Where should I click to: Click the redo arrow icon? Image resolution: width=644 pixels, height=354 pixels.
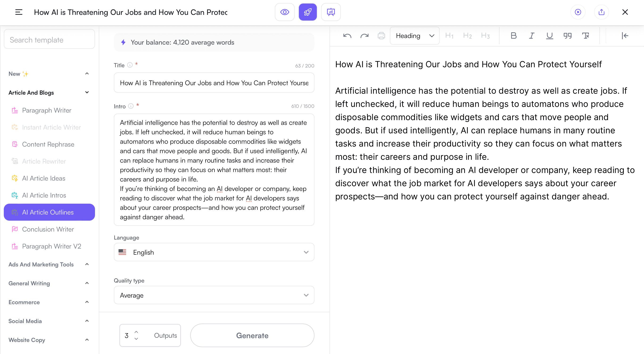coord(364,36)
